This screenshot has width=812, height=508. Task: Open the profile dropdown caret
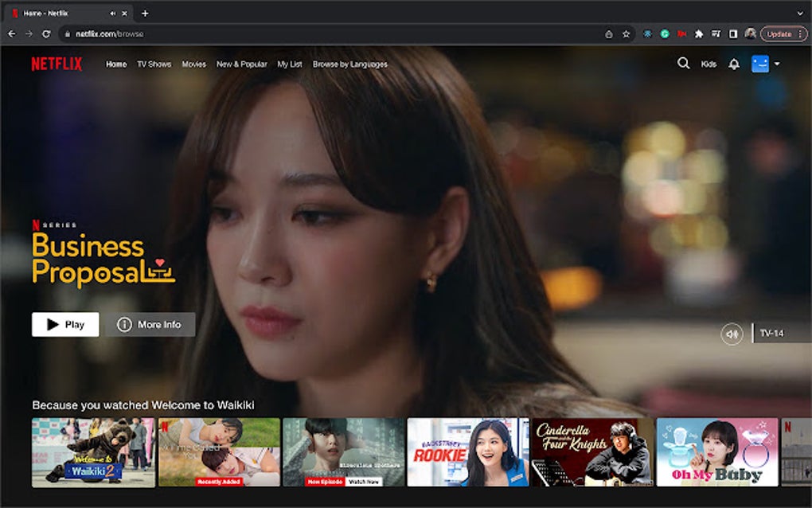775,64
